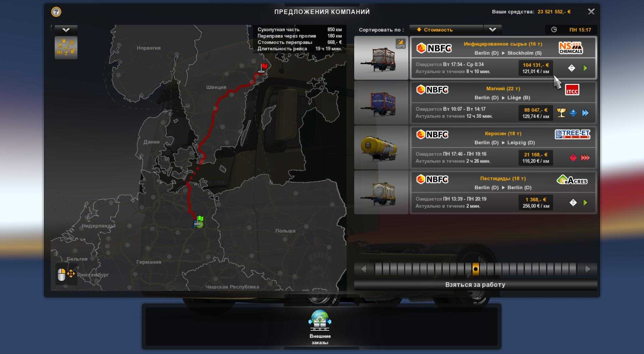Click the Стоимость переправы 668,- € line
Screen dimensions: 644x354
tap(300, 42)
